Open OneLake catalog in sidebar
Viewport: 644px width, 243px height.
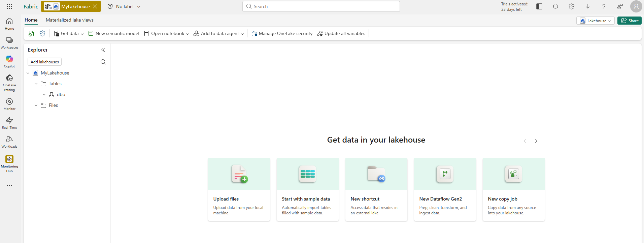9,83
